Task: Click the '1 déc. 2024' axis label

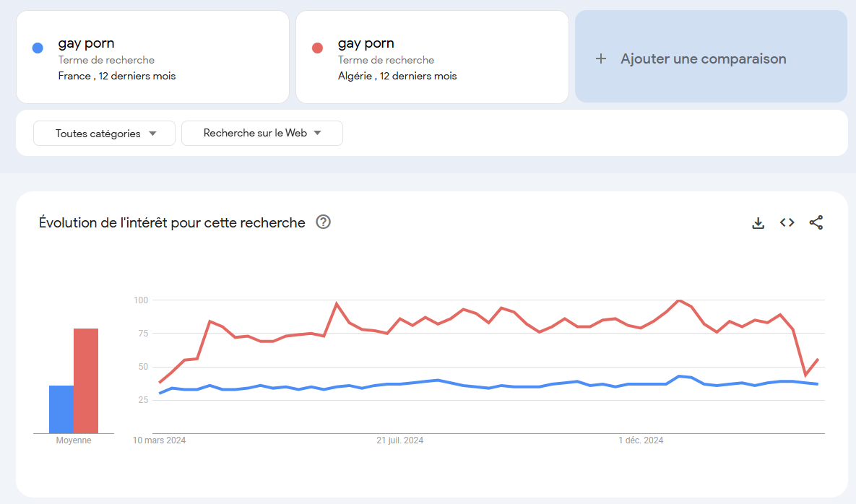Action: (x=641, y=440)
